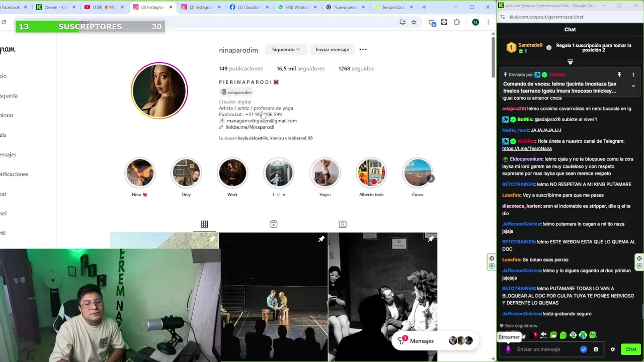Insert the muted speaker emote
644x362 pixels.
(543, 335)
